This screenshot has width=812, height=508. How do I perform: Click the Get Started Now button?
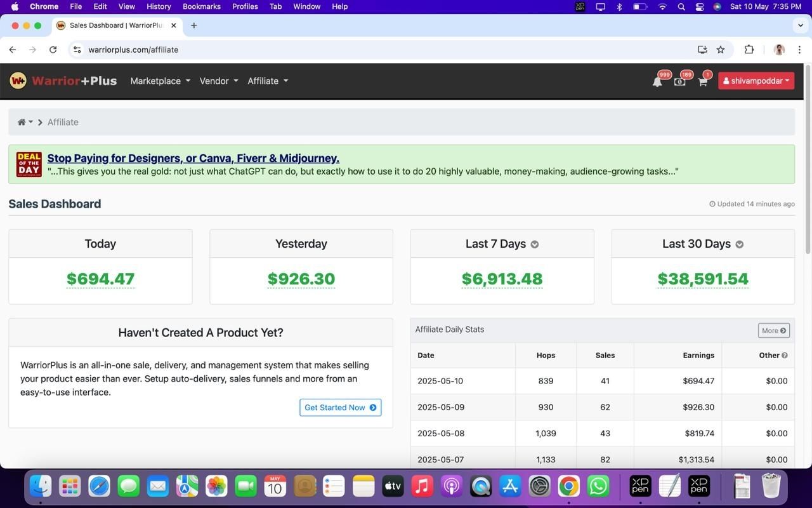point(340,408)
